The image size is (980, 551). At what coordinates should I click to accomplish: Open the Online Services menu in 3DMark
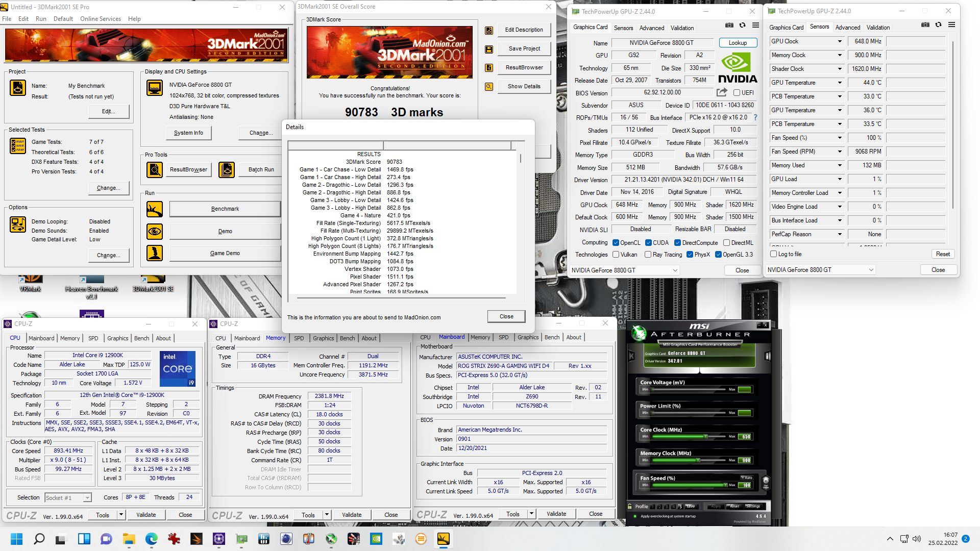101,19
